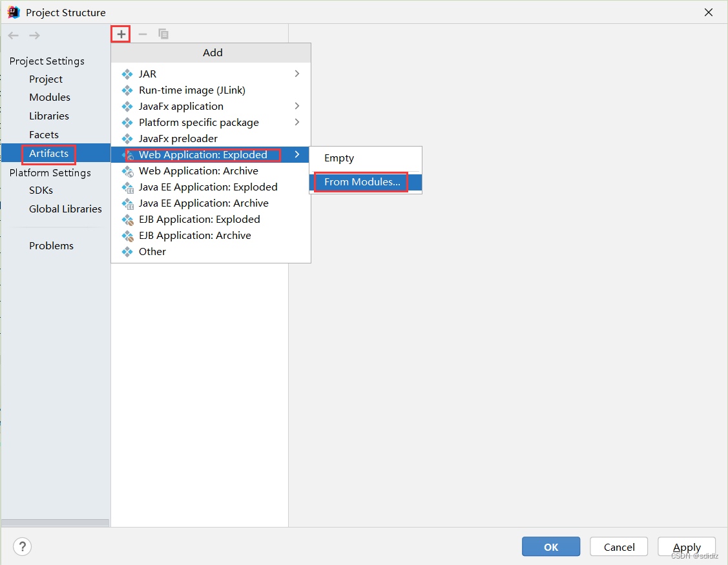Click the Java EE Application: Exploded icon
This screenshot has width=728, height=565.
(x=128, y=187)
